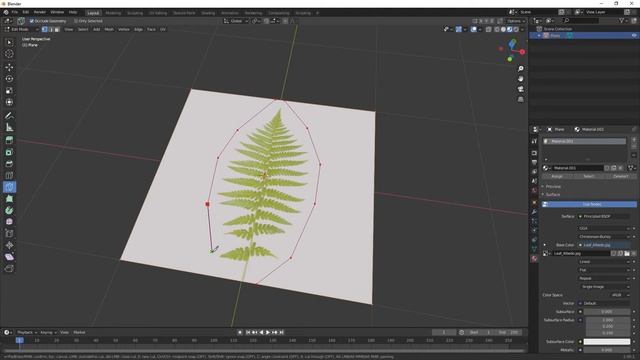Select the Bevel tool
This screenshot has height=360, width=640.
click(9, 164)
